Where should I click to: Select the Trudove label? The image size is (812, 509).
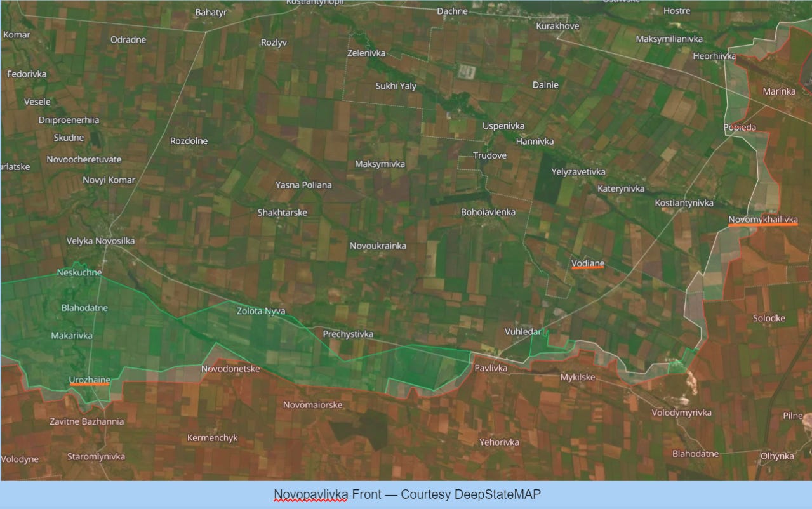(x=489, y=155)
